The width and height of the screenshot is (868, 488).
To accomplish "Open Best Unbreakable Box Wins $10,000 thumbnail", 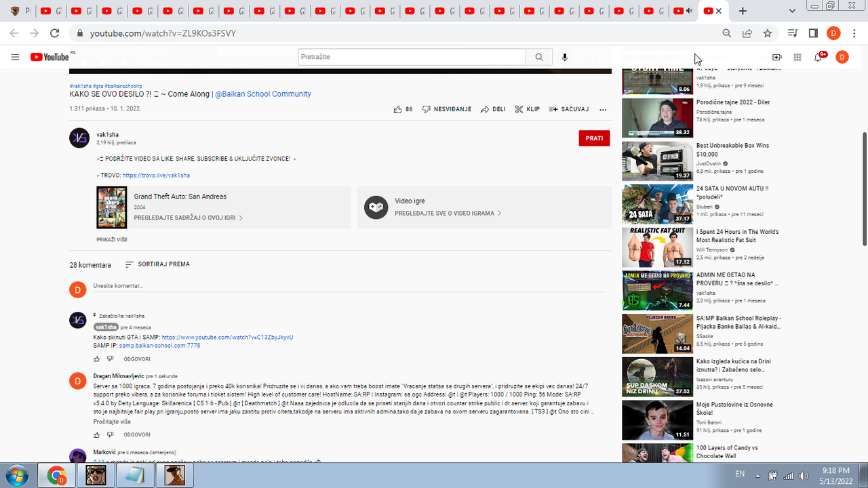I will point(657,161).
